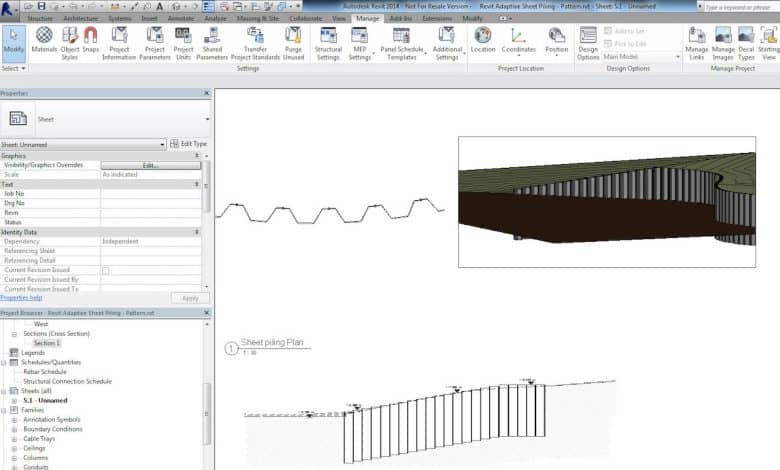This screenshot has height=470, width=780.
Task: Open Object Styles settings
Action: (70, 43)
